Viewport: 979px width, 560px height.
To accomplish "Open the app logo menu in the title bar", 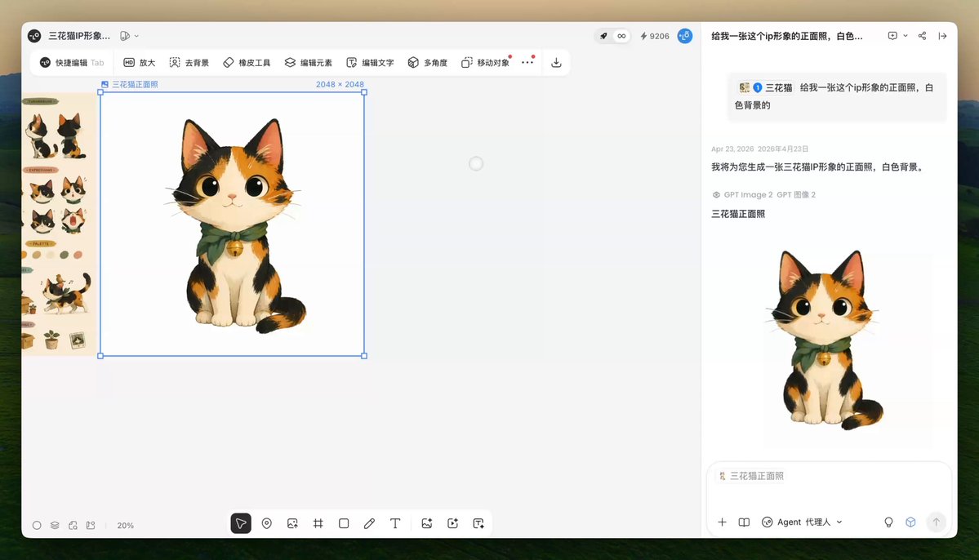I will [34, 36].
